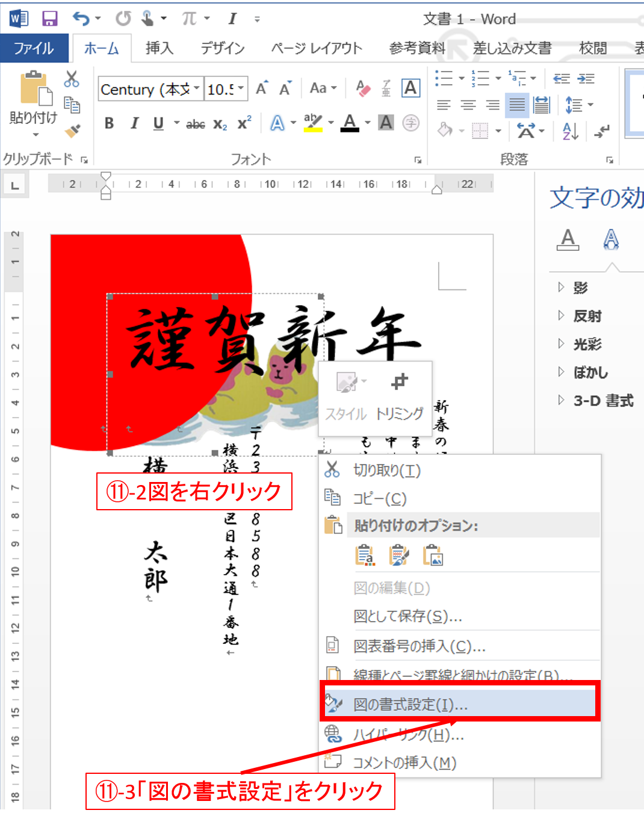Viewport: 644px width, 819px height.
Task: Switch to the デザイン tab
Action: [x=223, y=48]
